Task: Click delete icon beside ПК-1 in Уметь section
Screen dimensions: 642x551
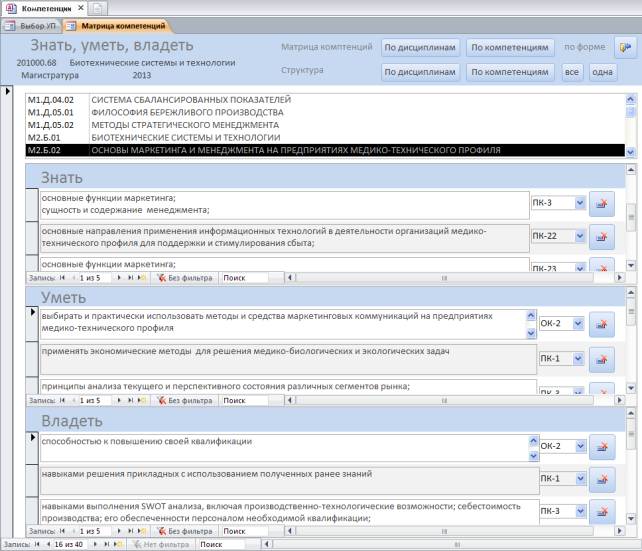Action: (603, 359)
